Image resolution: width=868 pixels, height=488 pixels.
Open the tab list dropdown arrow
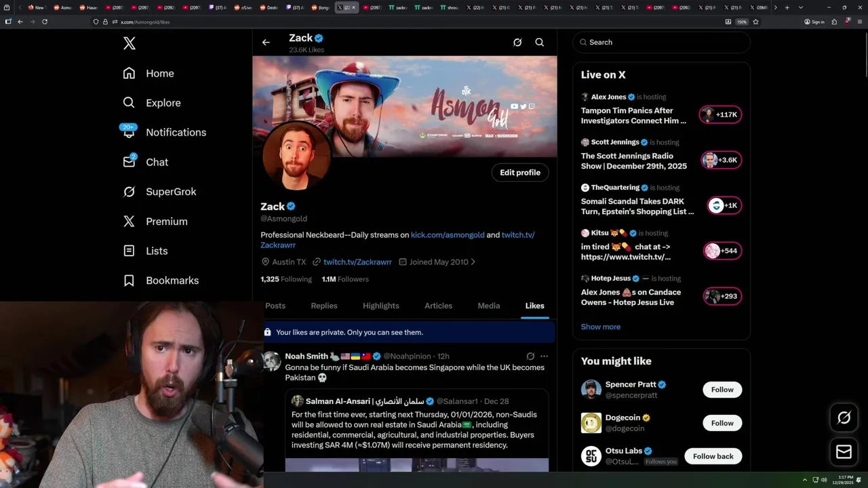pyautogui.click(x=801, y=7)
